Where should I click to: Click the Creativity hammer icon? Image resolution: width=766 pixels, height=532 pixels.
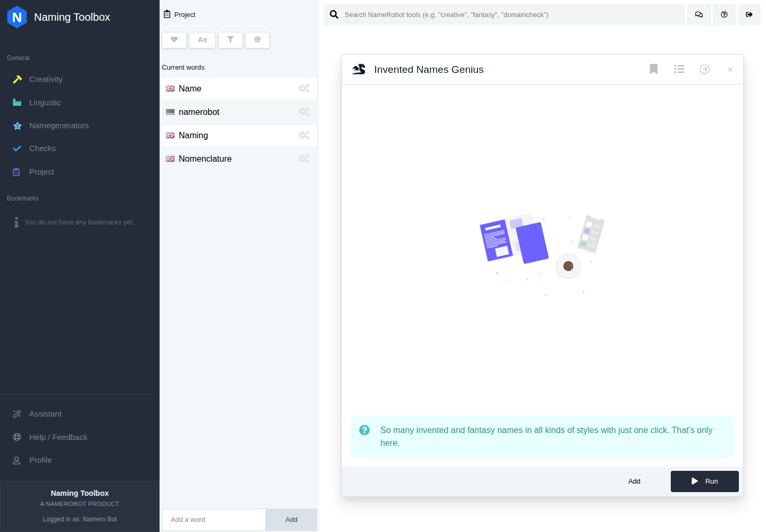pyautogui.click(x=18, y=79)
